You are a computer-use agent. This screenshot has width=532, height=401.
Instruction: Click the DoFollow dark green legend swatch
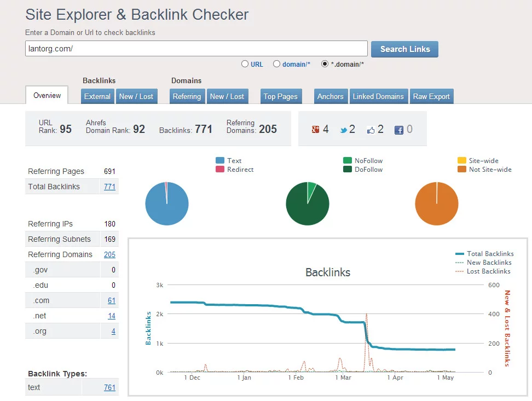coord(348,170)
